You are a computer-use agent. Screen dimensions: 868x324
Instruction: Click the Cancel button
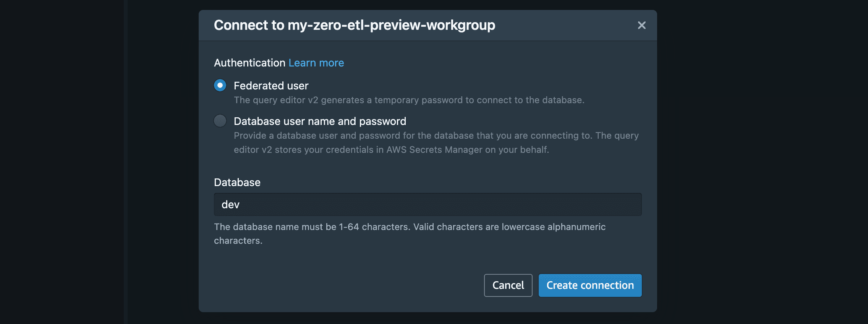pos(508,285)
